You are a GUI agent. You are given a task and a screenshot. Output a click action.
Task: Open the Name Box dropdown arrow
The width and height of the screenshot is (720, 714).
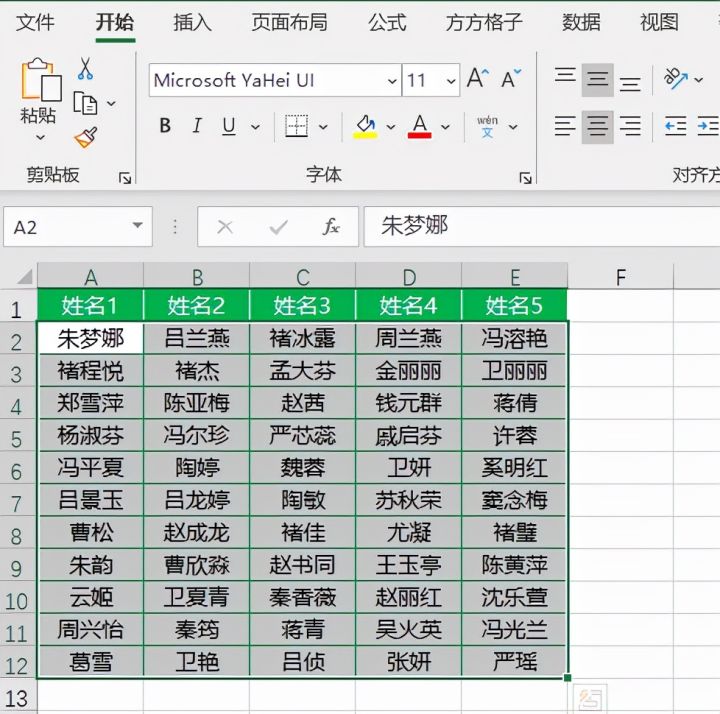tap(137, 225)
